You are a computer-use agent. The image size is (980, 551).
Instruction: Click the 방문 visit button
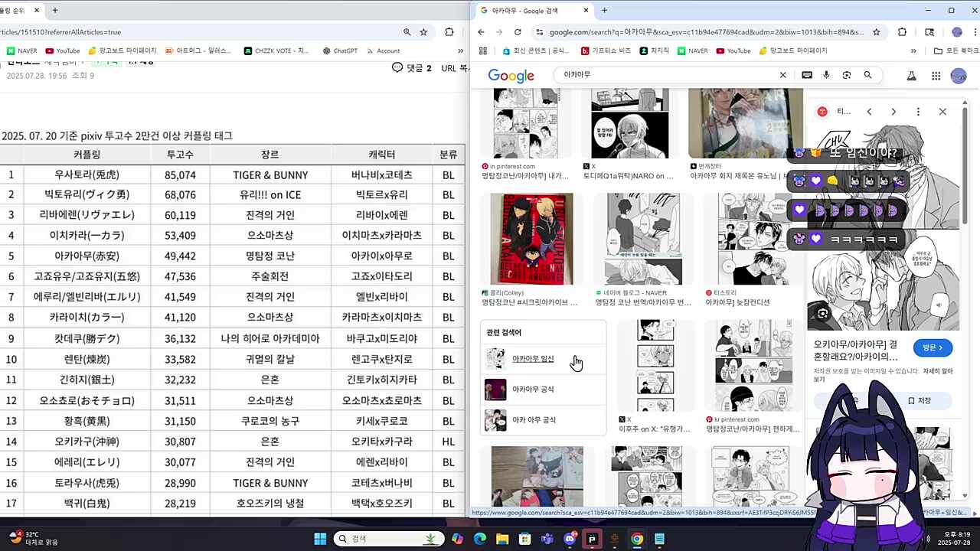[933, 348]
